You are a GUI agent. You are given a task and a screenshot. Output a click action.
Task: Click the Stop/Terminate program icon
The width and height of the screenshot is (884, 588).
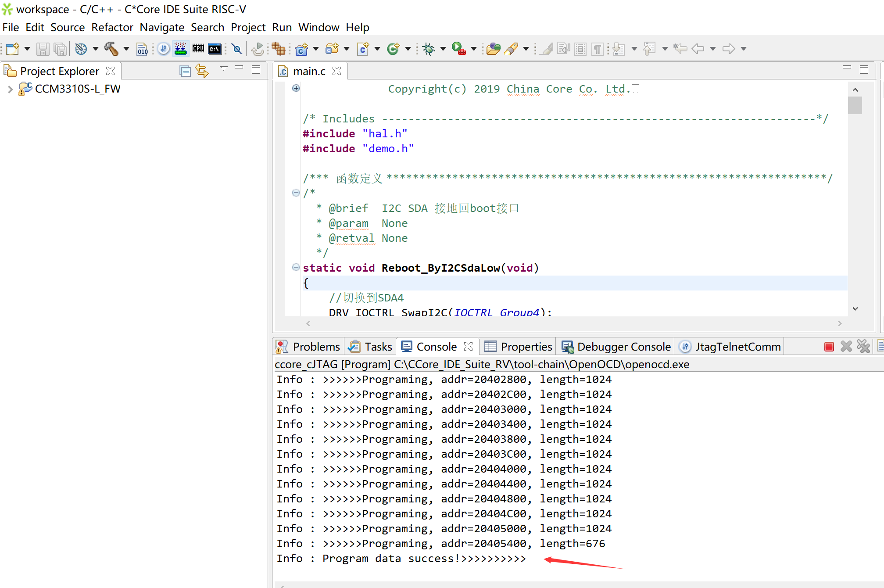828,347
